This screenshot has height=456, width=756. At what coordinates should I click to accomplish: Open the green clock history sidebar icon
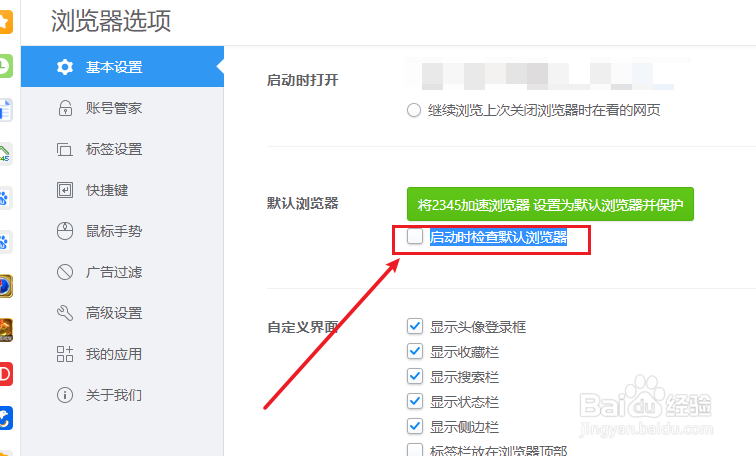pos(5,66)
